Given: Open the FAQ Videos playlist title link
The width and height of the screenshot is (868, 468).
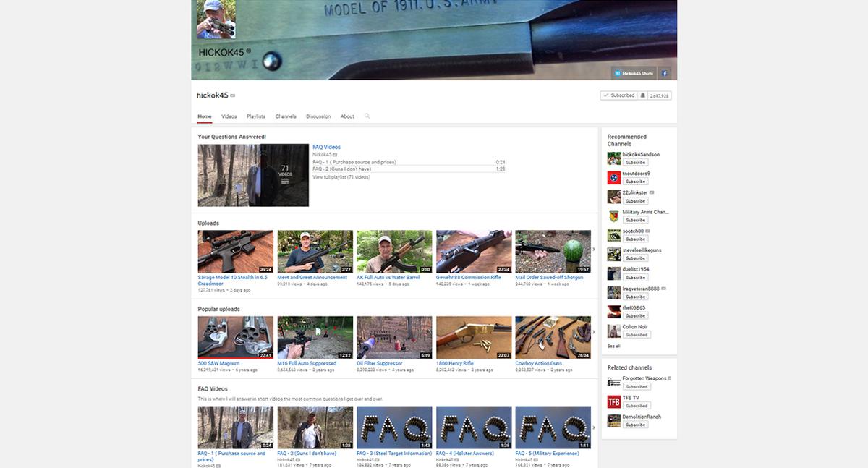Looking at the screenshot, I should (326, 148).
